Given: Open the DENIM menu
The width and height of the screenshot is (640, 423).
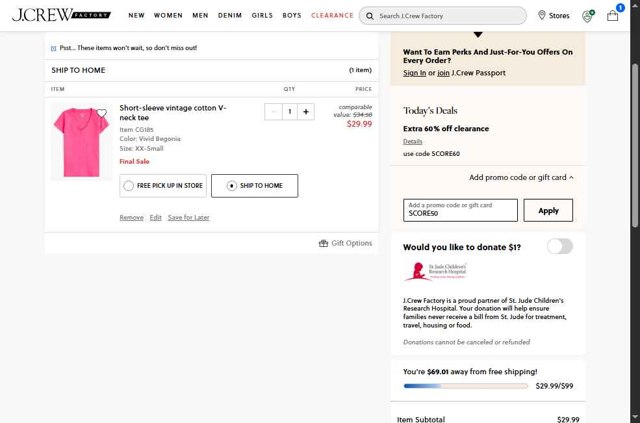Looking at the screenshot, I should (x=230, y=16).
